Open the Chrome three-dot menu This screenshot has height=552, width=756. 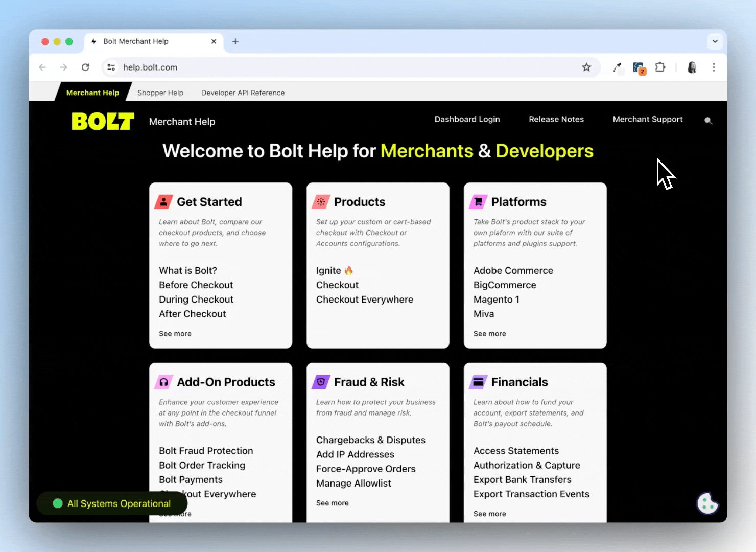pyautogui.click(x=714, y=67)
